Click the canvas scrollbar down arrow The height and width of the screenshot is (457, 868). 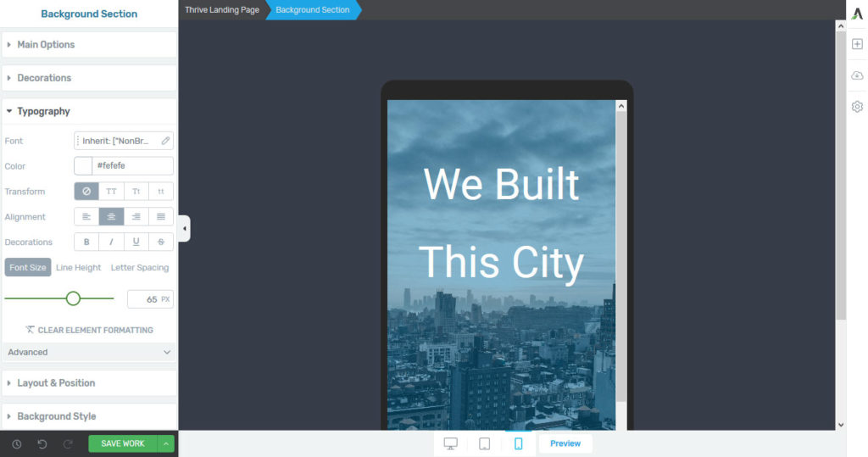pyautogui.click(x=841, y=425)
